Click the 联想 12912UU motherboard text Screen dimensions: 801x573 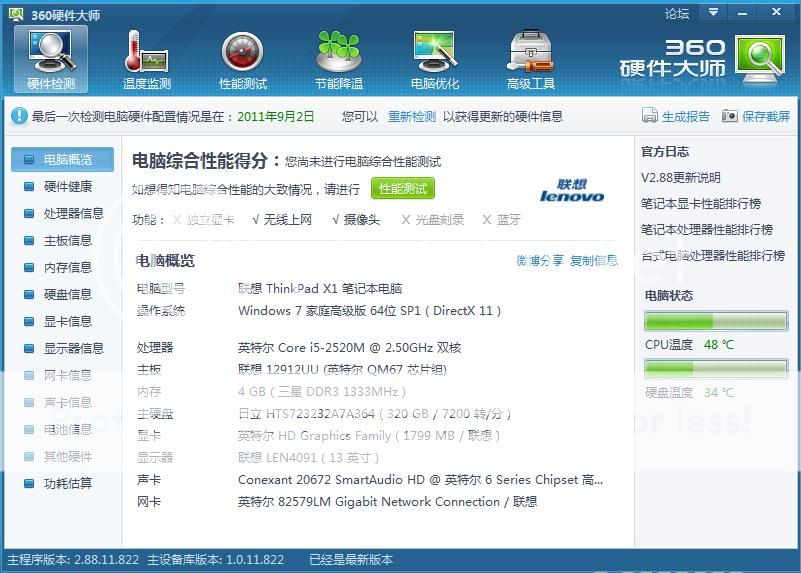[x=342, y=370]
